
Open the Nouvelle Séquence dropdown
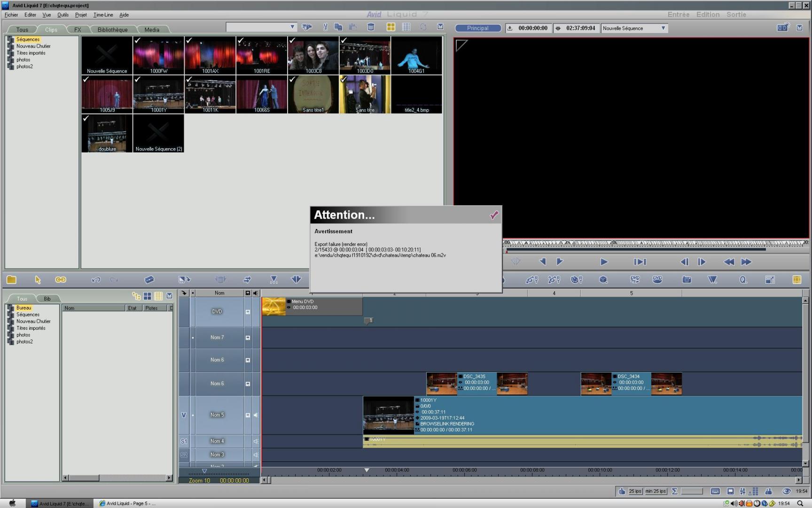[x=663, y=28]
